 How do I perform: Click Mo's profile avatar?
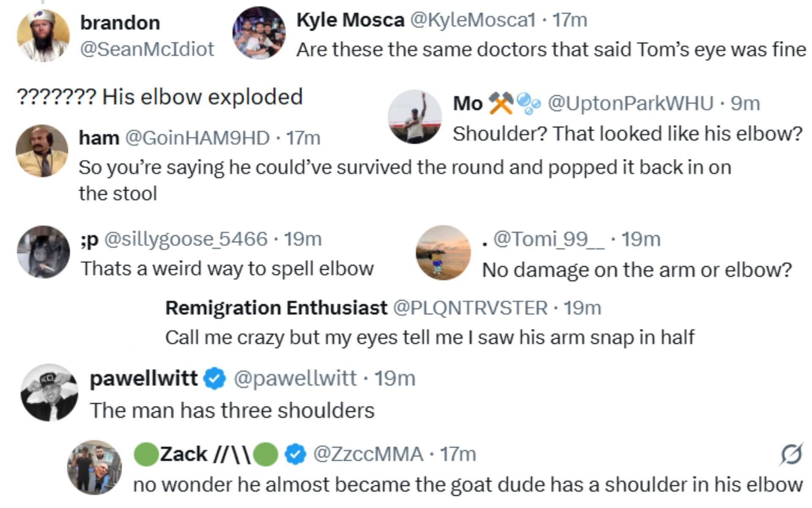415,116
